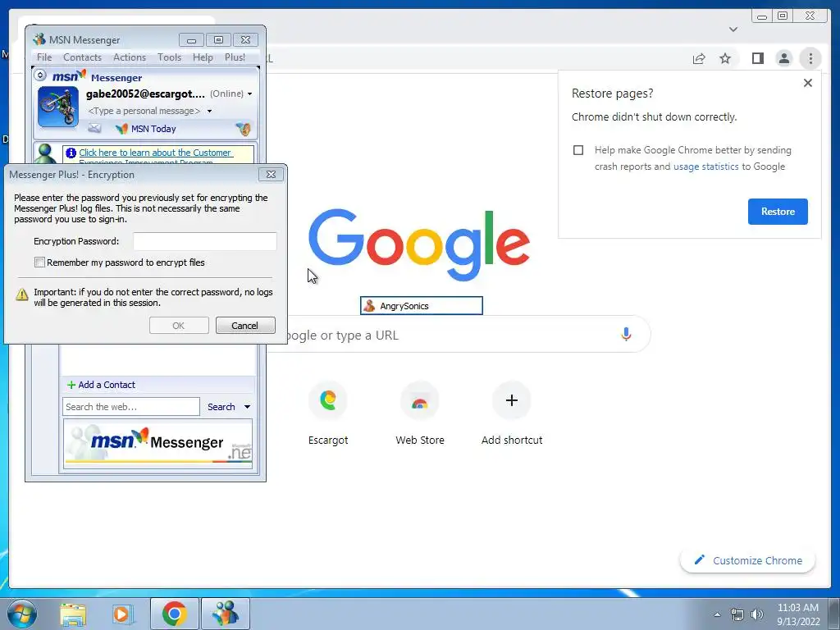This screenshot has width=840, height=630.
Task: Click the Search button in Messenger
Action: (221, 407)
